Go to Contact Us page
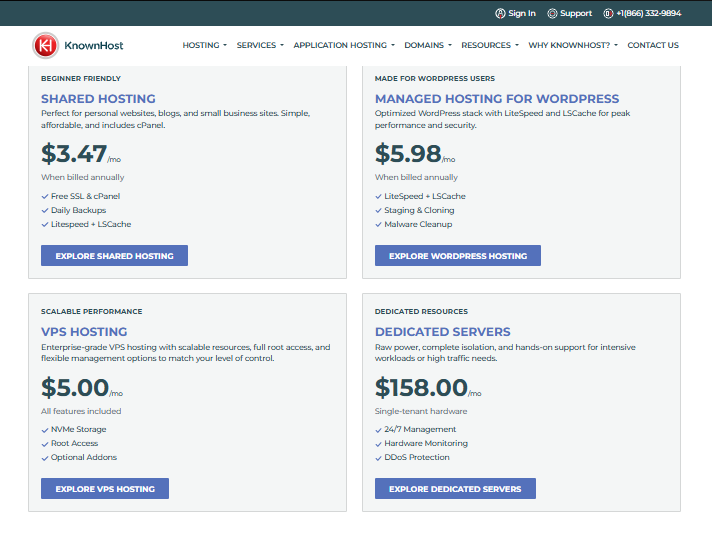This screenshot has height=536, width=712. (x=653, y=45)
